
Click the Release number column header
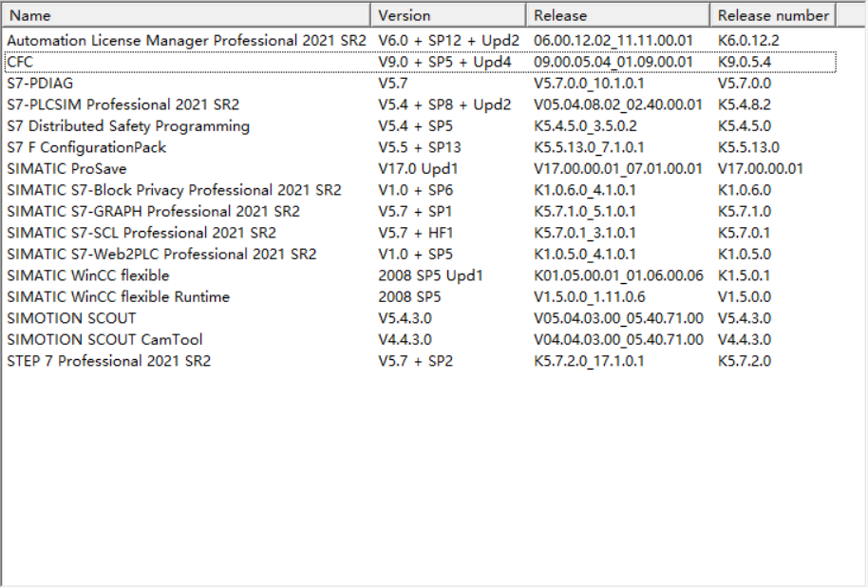[773, 15]
